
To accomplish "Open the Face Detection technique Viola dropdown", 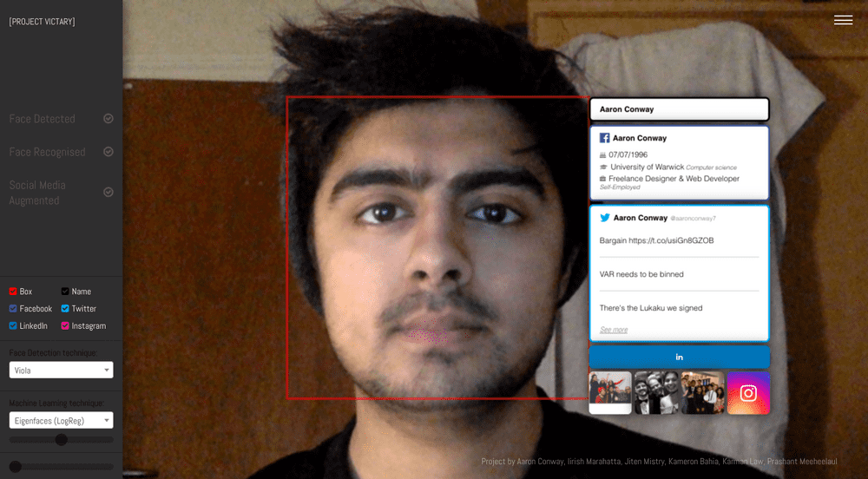I will (x=61, y=370).
